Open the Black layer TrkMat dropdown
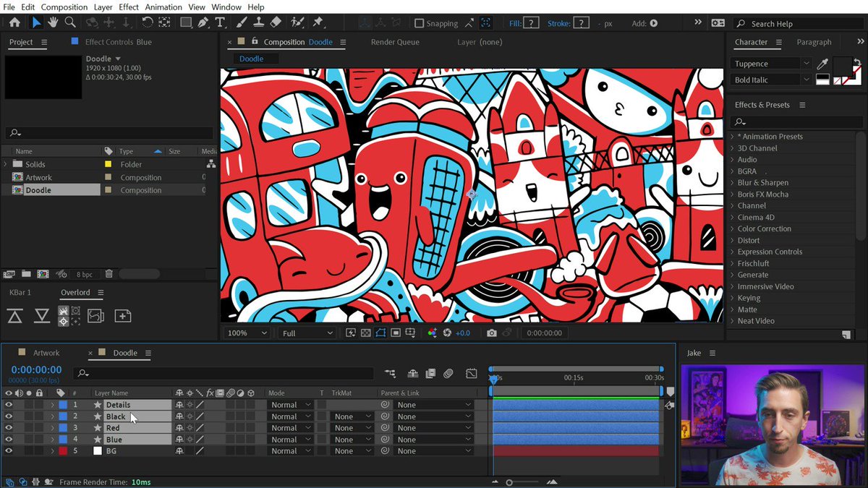The height and width of the screenshot is (488, 868). click(x=352, y=416)
